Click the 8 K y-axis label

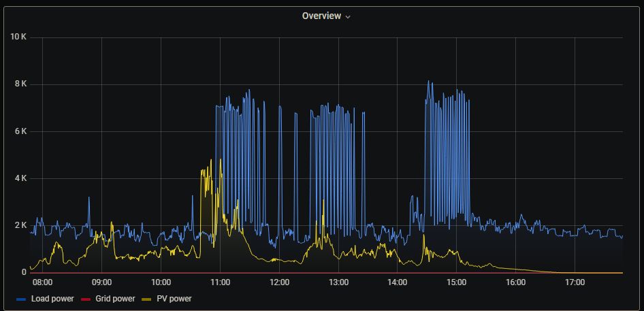point(20,84)
